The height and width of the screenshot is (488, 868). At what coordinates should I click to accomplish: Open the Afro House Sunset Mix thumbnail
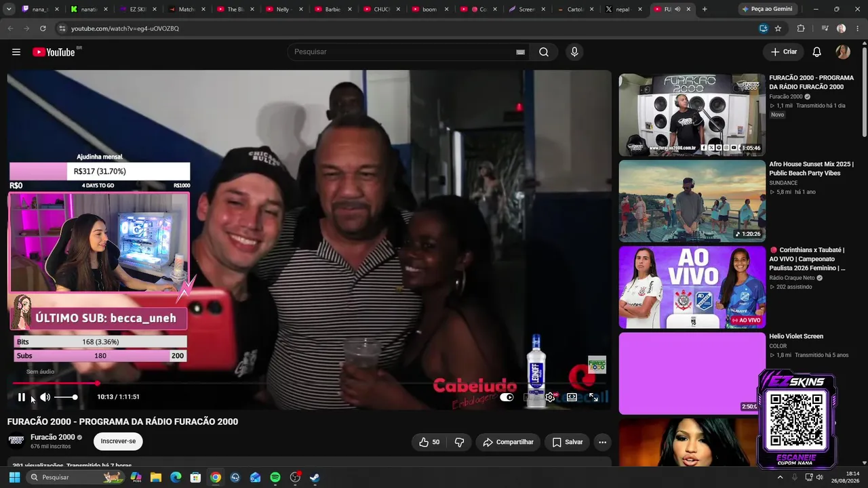(x=692, y=201)
